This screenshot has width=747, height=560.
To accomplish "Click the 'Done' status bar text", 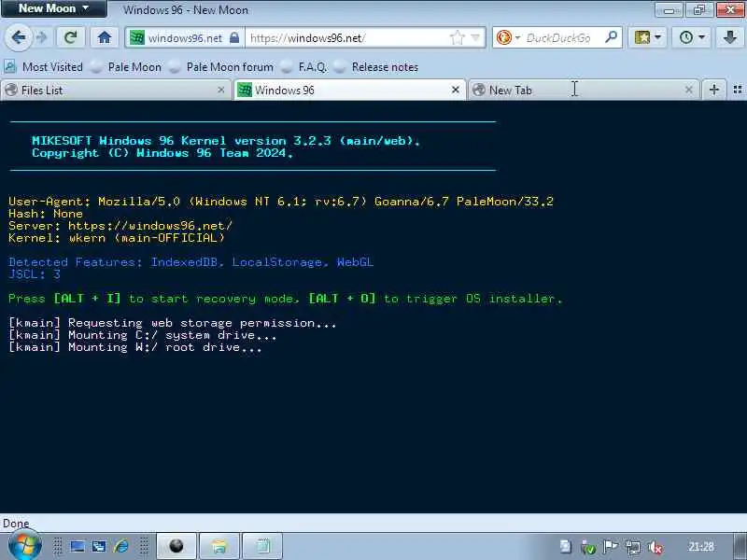I will click(16, 524).
